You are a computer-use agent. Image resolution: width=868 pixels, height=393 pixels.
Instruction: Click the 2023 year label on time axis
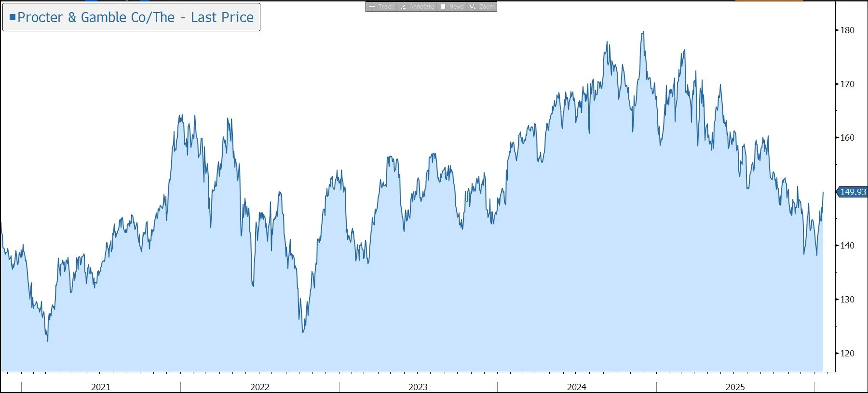pos(418,387)
